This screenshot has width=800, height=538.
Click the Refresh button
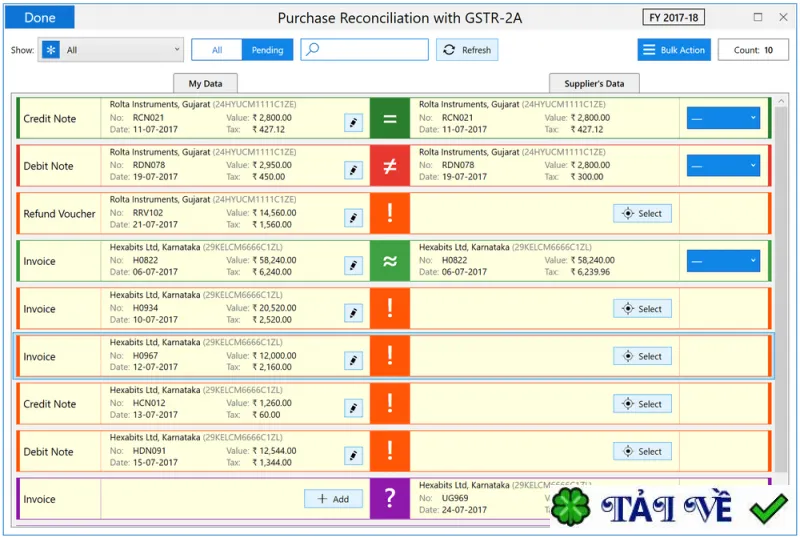point(467,50)
